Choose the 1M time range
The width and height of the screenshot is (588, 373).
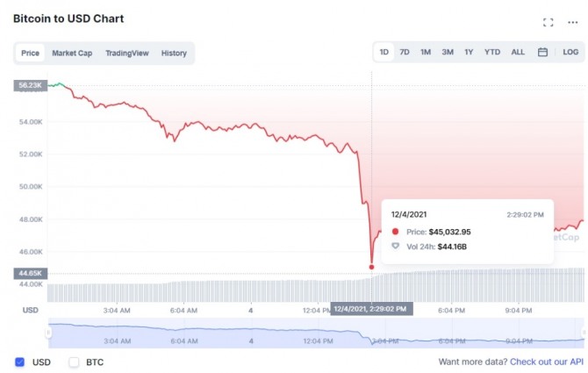tap(426, 52)
